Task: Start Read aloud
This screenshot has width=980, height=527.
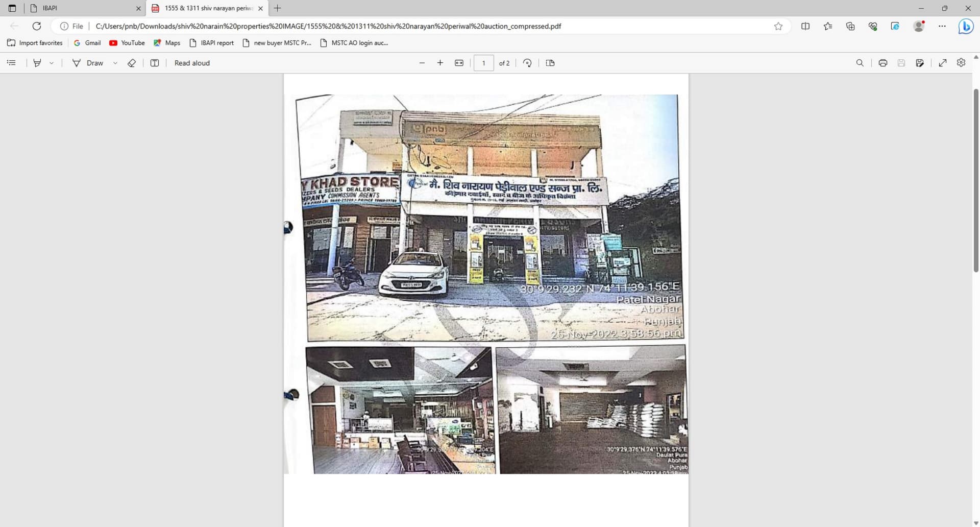Action: point(192,63)
